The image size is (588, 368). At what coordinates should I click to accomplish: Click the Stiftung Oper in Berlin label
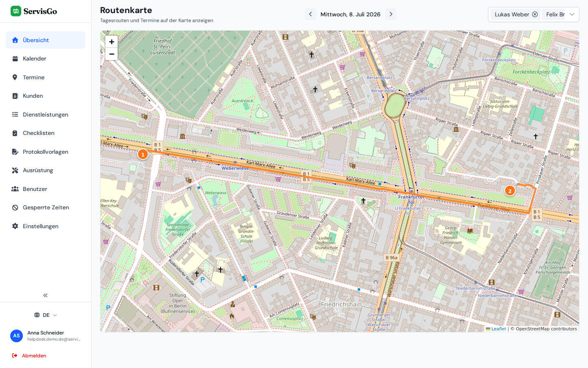pyautogui.click(x=178, y=303)
